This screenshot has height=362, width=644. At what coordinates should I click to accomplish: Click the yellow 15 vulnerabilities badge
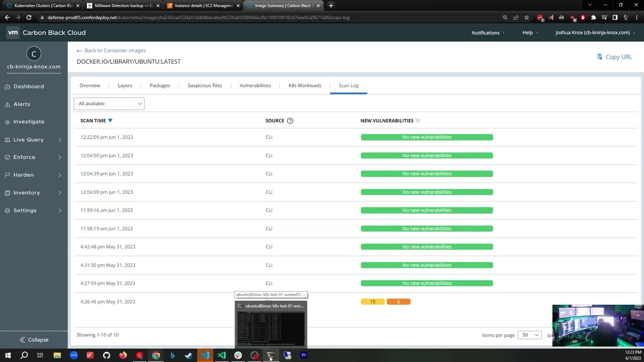(372, 302)
